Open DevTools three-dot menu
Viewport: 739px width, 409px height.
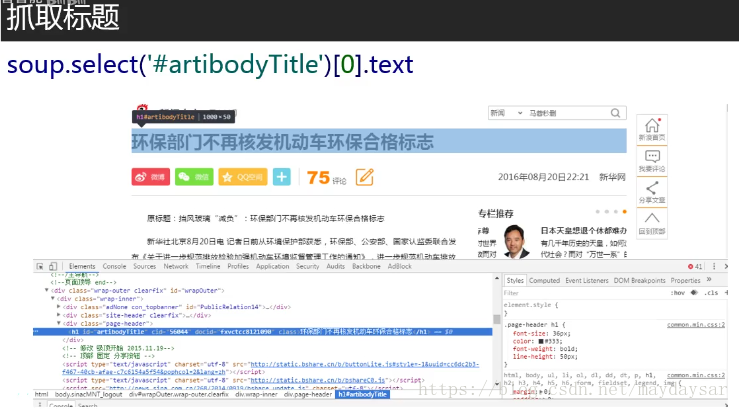tap(714, 266)
